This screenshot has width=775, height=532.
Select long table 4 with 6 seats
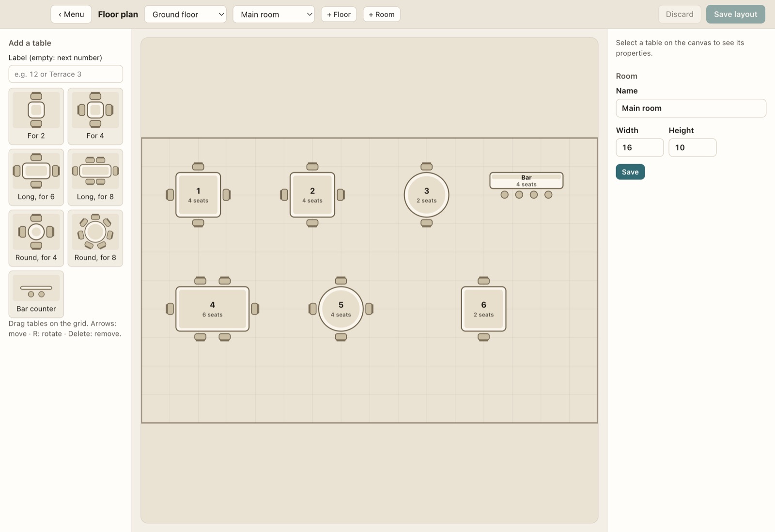coord(213,309)
